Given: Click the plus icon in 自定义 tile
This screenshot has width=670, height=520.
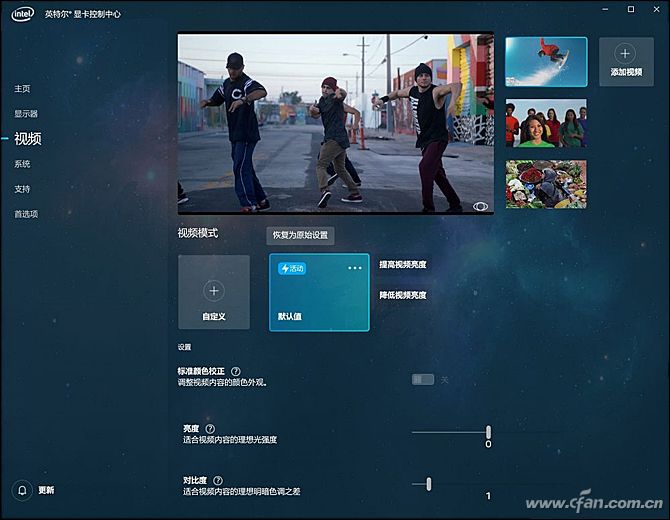Looking at the screenshot, I should 214,291.
